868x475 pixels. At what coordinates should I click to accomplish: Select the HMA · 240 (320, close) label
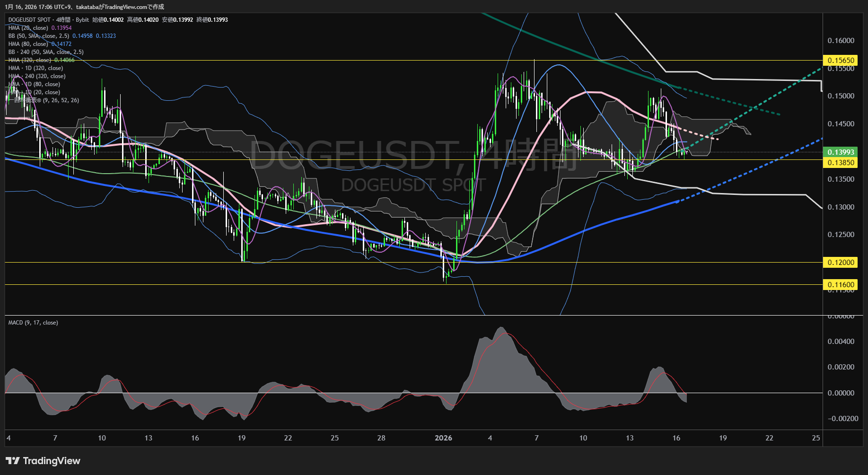37,76
